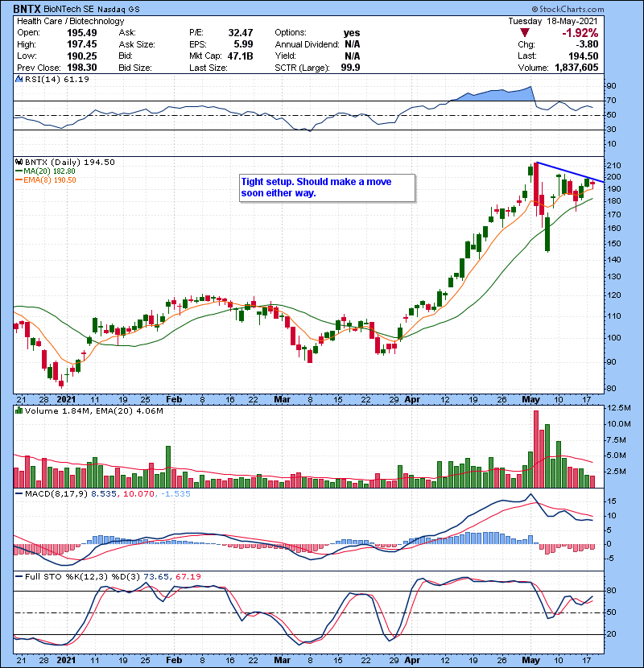
Task: Click the RSI(14) 61.19 indicator label
Action: point(56,79)
